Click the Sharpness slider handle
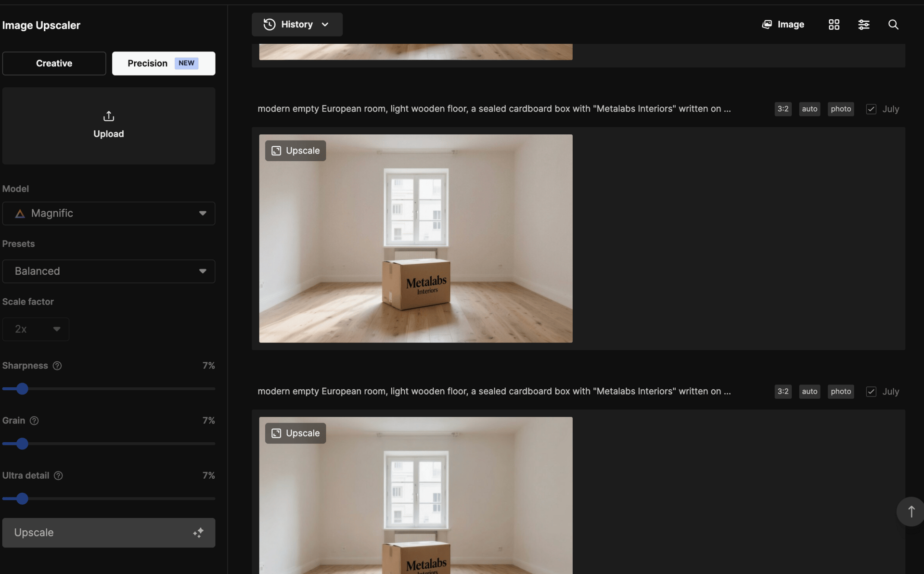The width and height of the screenshot is (924, 574). click(22, 389)
